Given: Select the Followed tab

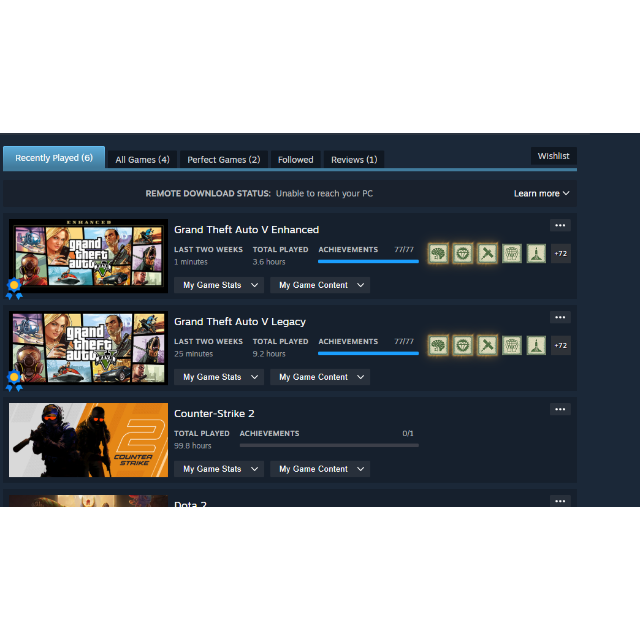Looking at the screenshot, I should [296, 160].
